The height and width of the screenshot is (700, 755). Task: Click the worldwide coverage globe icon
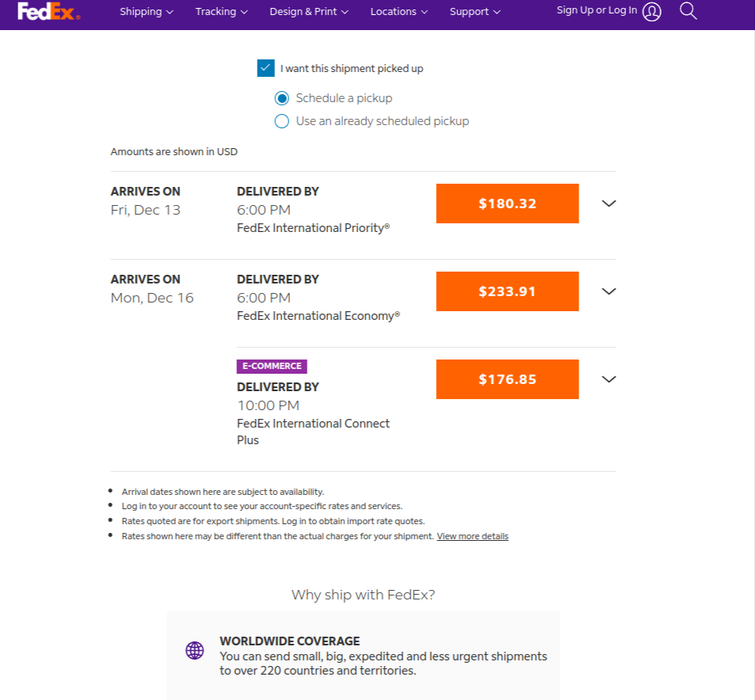coord(195,650)
